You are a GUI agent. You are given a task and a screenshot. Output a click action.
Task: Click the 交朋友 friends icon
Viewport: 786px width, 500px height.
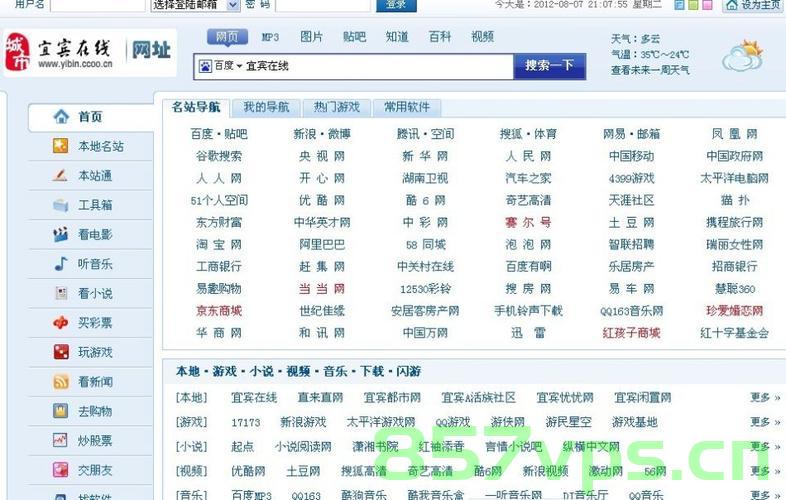(61, 470)
